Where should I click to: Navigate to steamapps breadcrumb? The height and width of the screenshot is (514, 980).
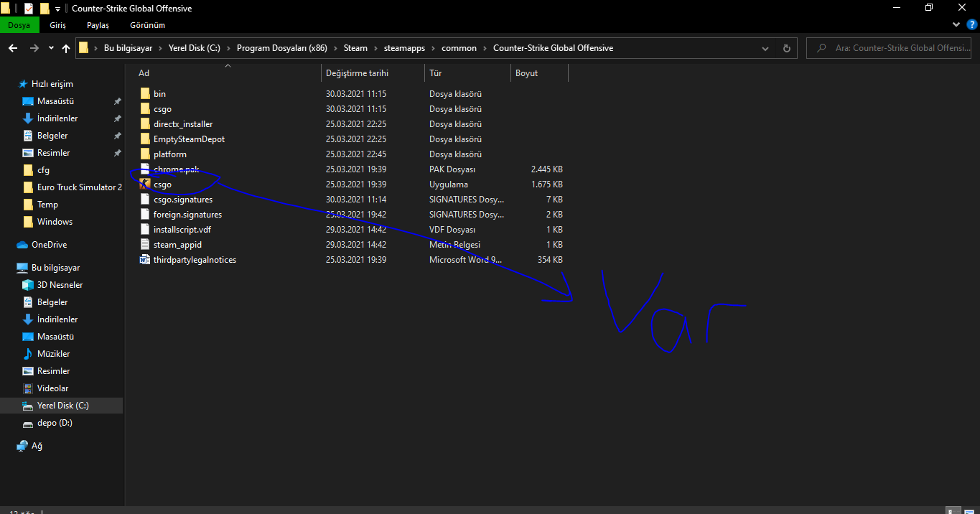click(404, 48)
